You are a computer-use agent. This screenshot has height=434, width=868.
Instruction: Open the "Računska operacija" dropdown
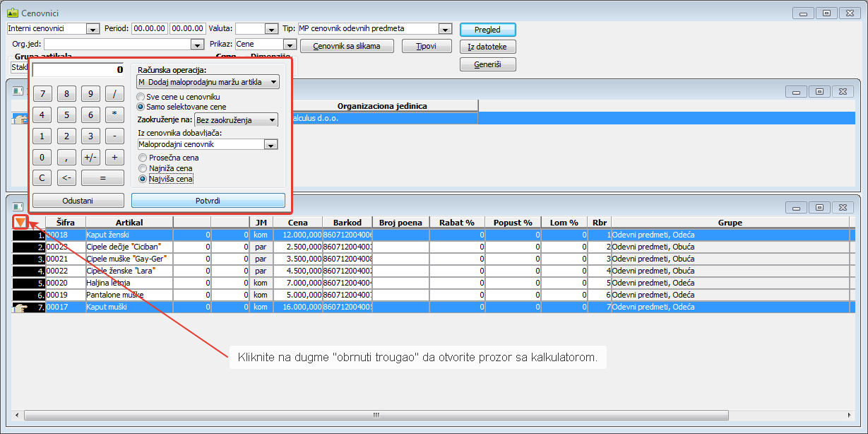tap(208, 82)
